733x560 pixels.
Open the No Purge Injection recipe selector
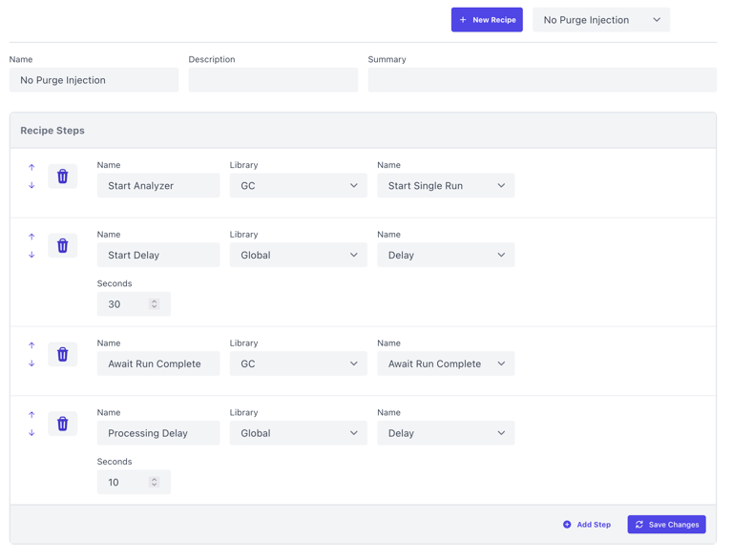click(x=600, y=20)
